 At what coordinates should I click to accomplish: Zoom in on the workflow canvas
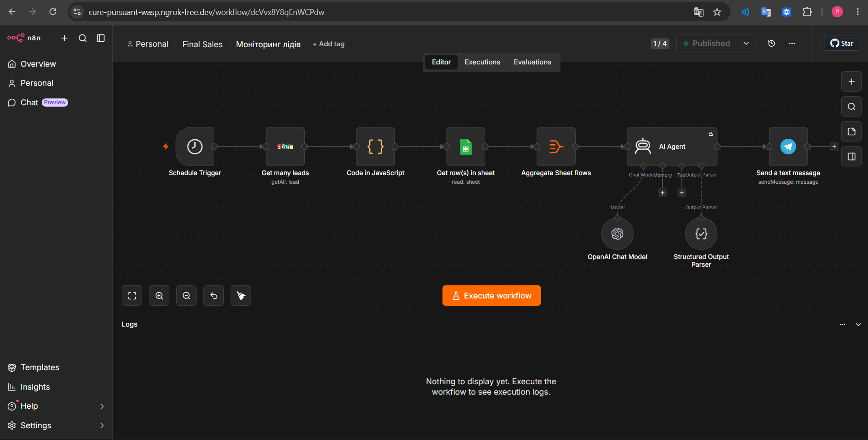[x=159, y=296]
